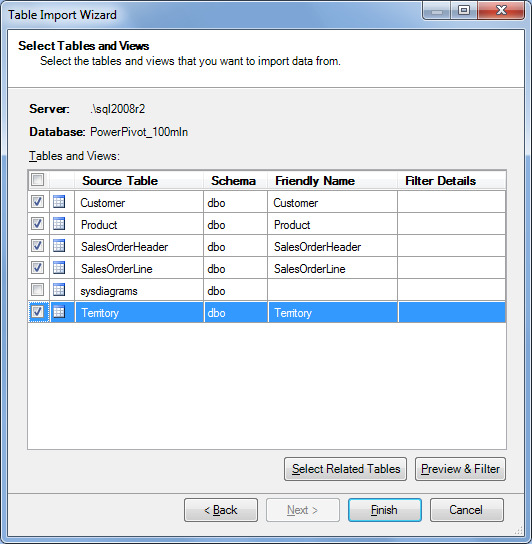Screen dimensions: 532x544
Task: Click the table icon for SalesOrderHeader row
Action: click(x=59, y=246)
